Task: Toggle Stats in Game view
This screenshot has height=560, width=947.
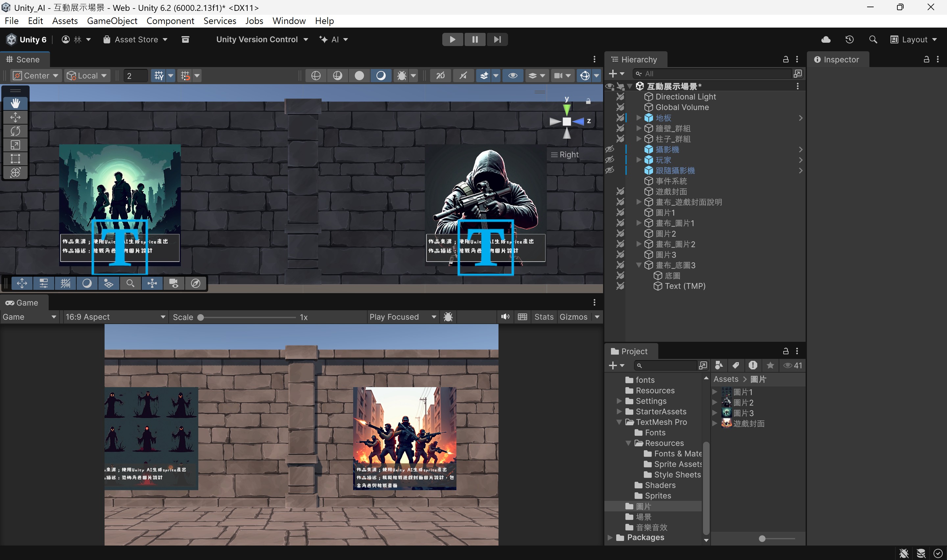Action: point(544,316)
